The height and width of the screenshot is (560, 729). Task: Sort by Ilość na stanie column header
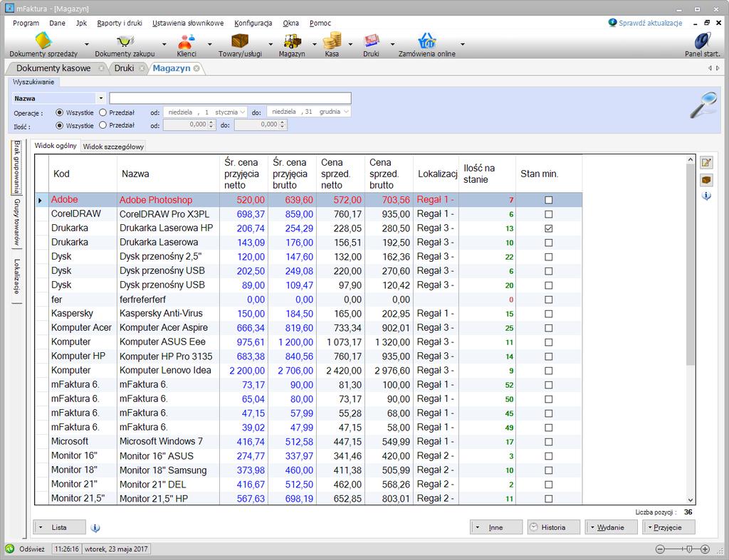pyautogui.click(x=488, y=174)
